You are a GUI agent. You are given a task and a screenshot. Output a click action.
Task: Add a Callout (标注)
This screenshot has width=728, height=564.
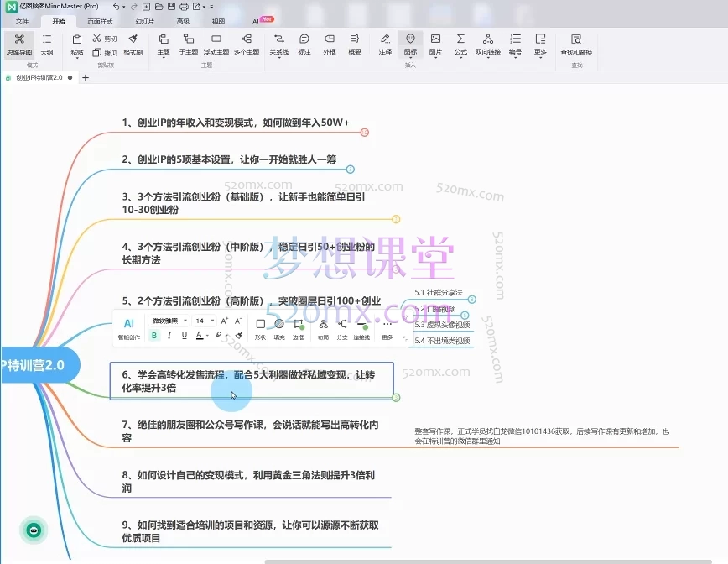pyautogui.click(x=304, y=44)
